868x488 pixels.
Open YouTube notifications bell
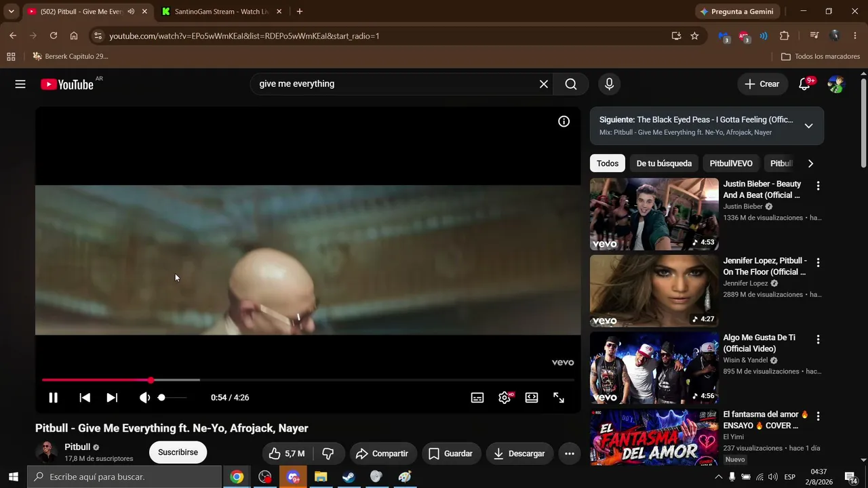805,84
